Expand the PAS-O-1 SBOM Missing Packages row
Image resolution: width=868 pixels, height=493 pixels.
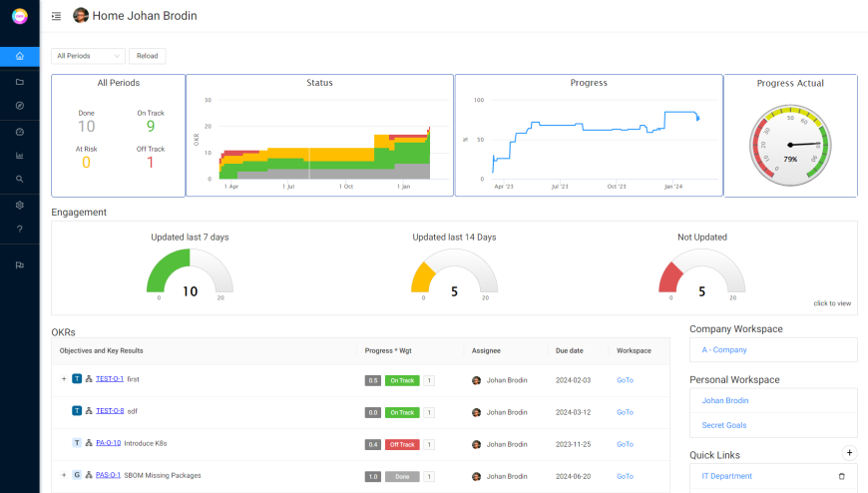pos(64,475)
